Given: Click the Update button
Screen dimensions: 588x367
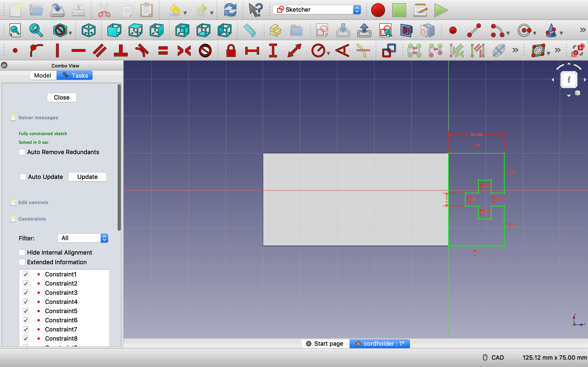Looking at the screenshot, I should click(x=87, y=177).
